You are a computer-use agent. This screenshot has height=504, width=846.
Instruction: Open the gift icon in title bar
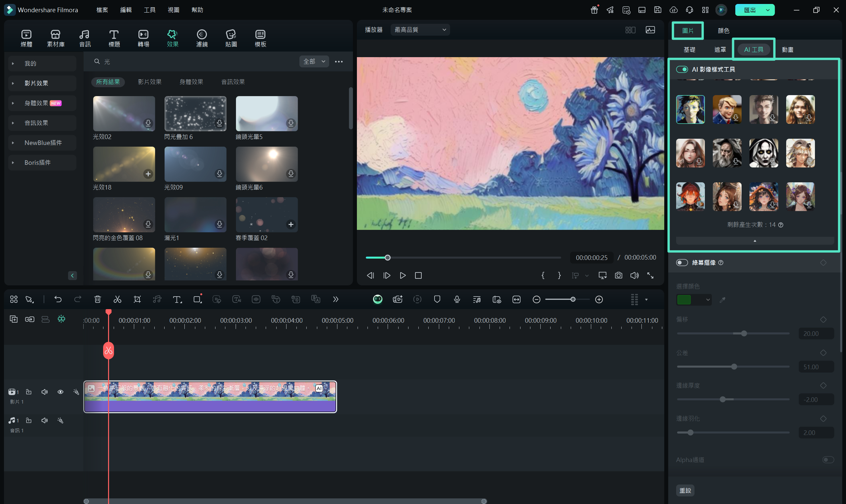(594, 10)
